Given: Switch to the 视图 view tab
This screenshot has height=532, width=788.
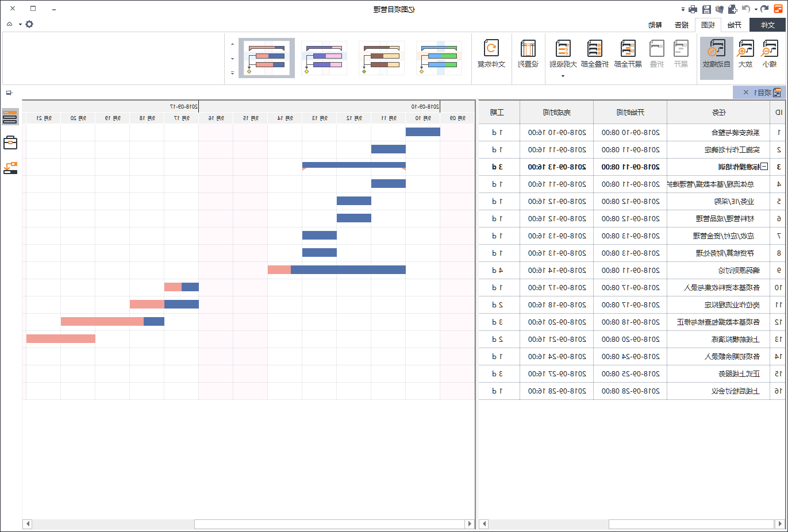Looking at the screenshot, I should click(708, 25).
